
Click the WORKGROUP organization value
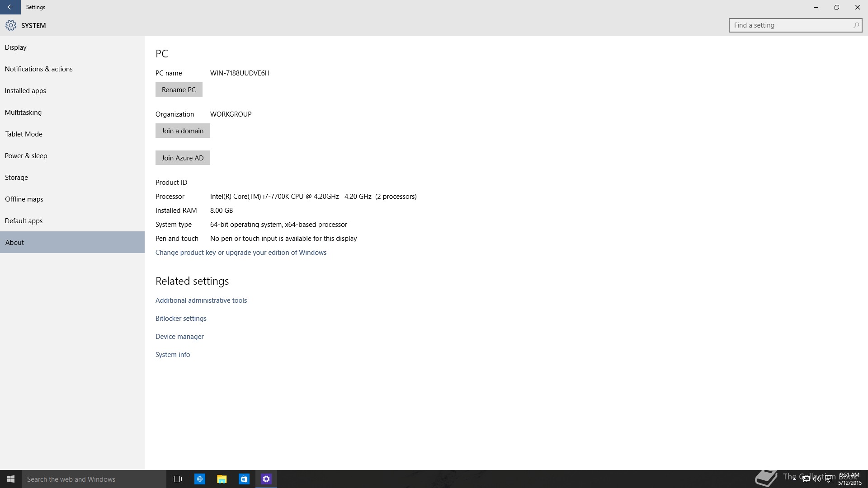pyautogui.click(x=231, y=114)
